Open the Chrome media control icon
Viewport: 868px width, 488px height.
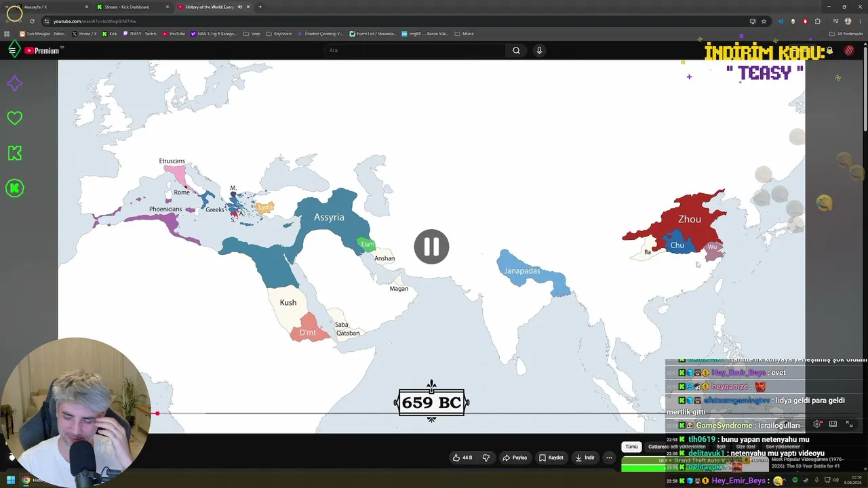[x=836, y=21]
